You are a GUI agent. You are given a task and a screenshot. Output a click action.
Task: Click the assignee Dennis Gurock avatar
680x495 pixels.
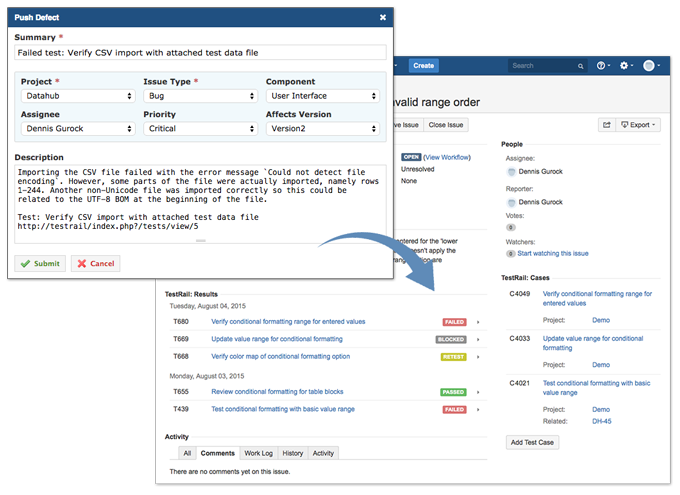point(511,172)
